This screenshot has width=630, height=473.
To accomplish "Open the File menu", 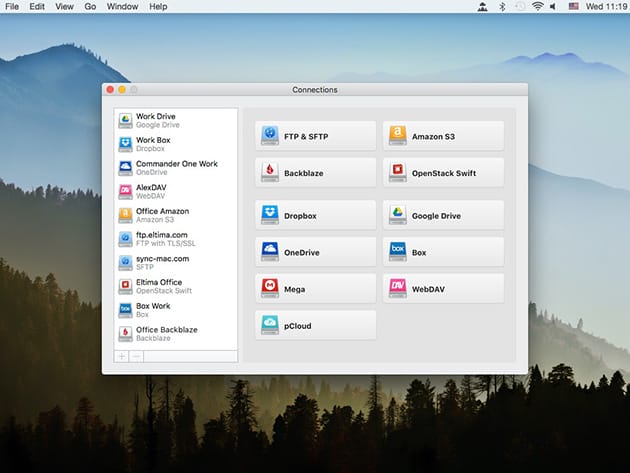I will 12,7.
